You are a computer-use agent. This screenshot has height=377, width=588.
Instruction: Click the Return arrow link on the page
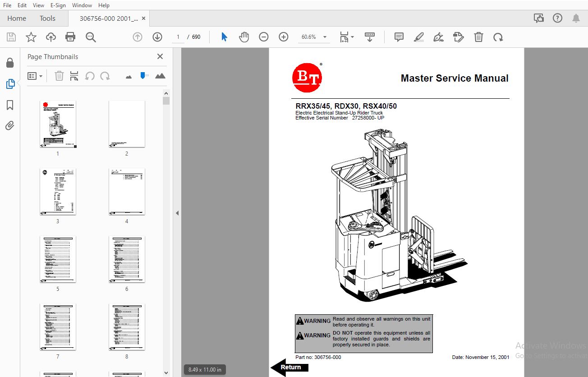(289, 367)
